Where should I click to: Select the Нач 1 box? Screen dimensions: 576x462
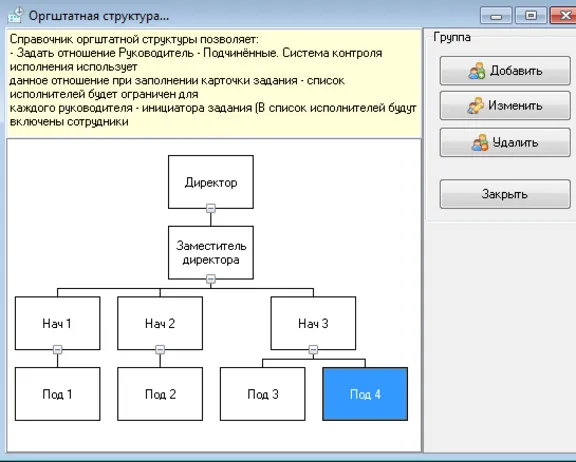click(57, 323)
